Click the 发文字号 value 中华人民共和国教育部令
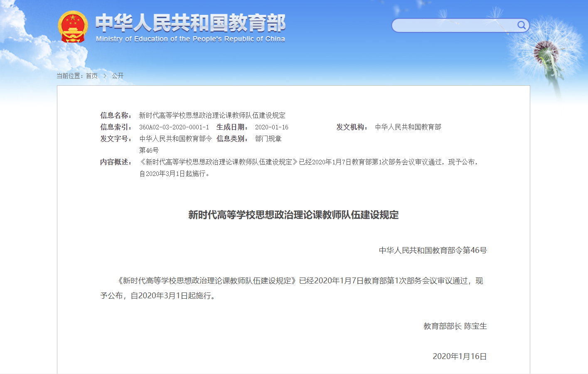 pyautogui.click(x=176, y=139)
